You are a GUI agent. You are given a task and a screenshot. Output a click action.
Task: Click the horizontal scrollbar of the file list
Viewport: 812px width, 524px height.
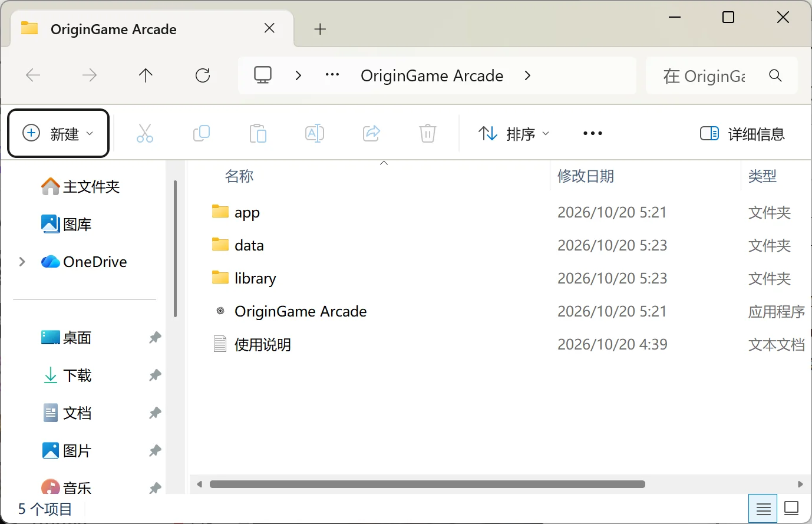[427, 485]
